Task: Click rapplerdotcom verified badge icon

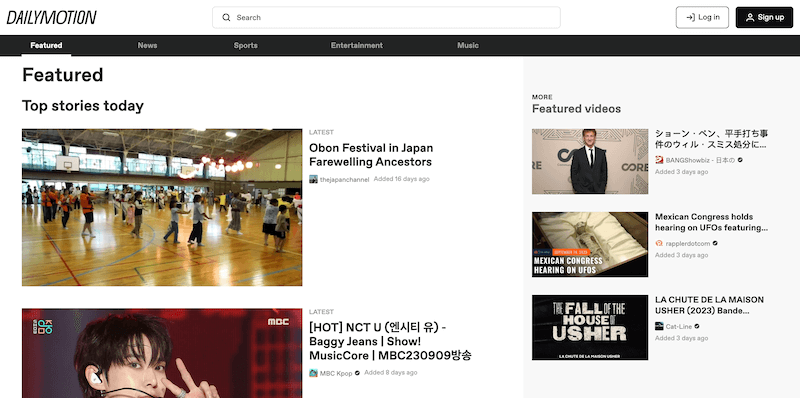Action: 715,243
